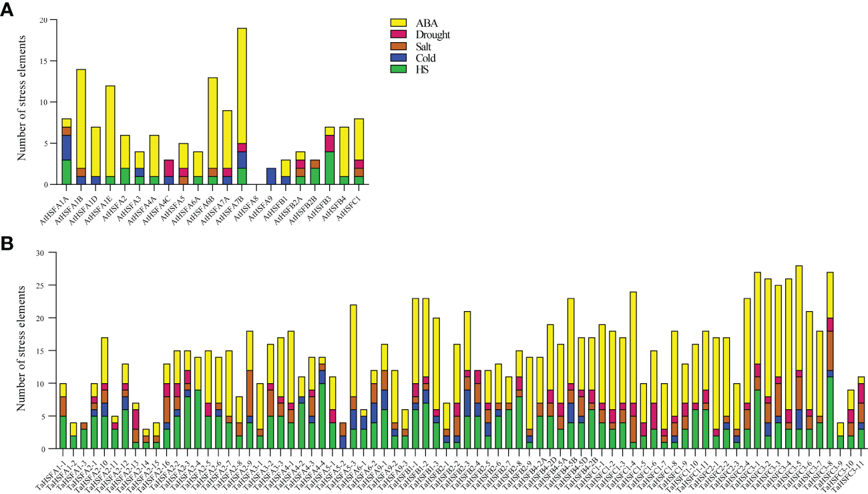Select the orange Salt legend swatch
Viewport: 868px width, 494px height.
coord(399,46)
